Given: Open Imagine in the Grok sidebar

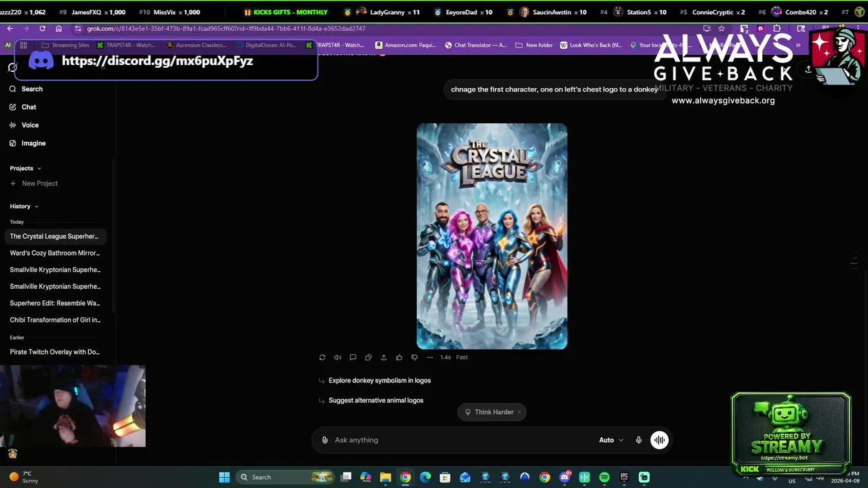Looking at the screenshot, I should pyautogui.click(x=28, y=143).
